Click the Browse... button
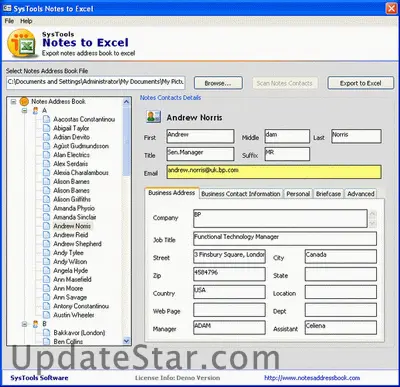The width and height of the screenshot is (400, 387). [x=218, y=83]
